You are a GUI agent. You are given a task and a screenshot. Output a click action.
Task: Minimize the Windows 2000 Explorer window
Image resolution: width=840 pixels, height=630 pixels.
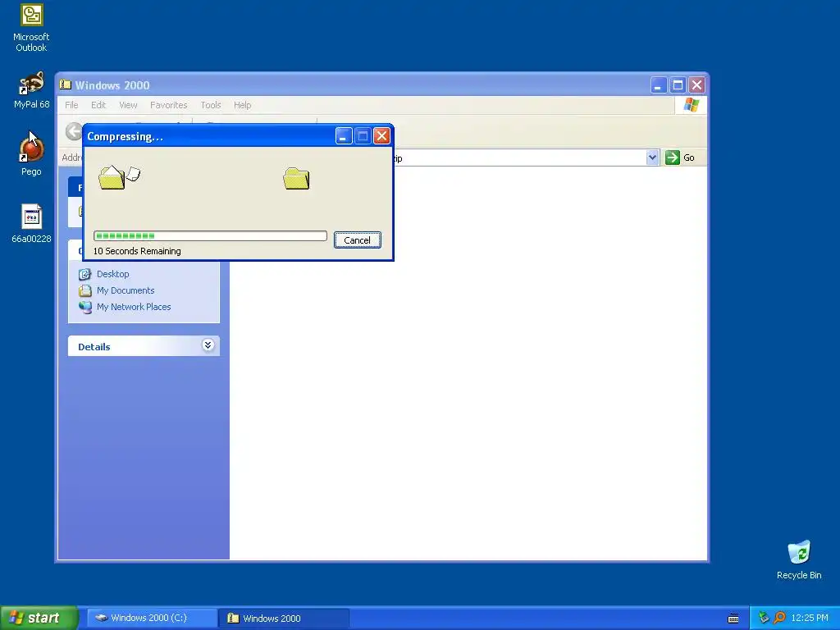pos(659,85)
